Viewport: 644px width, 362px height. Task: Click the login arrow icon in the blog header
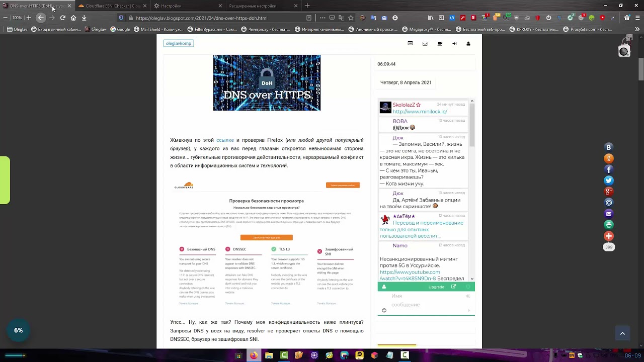(454, 44)
